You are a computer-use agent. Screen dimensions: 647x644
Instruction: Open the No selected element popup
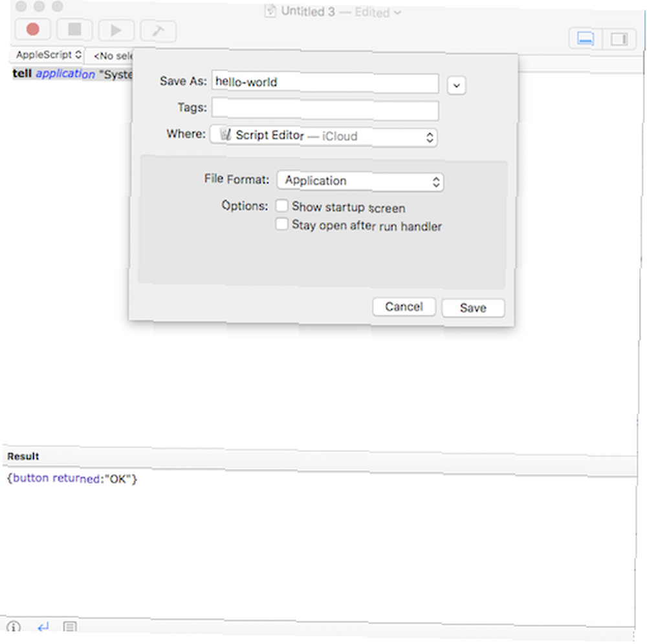pyautogui.click(x=112, y=56)
